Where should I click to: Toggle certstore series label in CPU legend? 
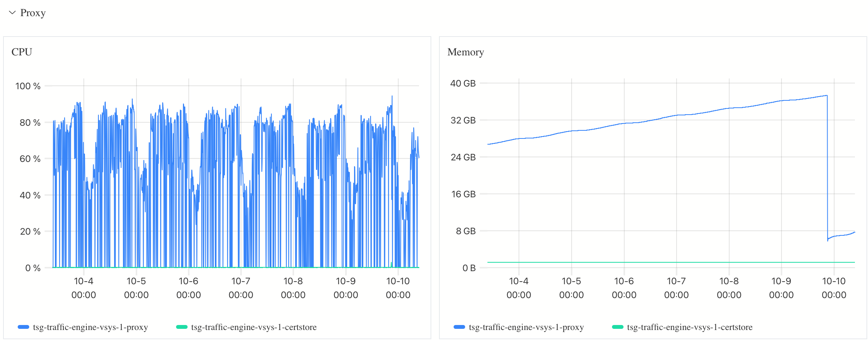coord(254,327)
